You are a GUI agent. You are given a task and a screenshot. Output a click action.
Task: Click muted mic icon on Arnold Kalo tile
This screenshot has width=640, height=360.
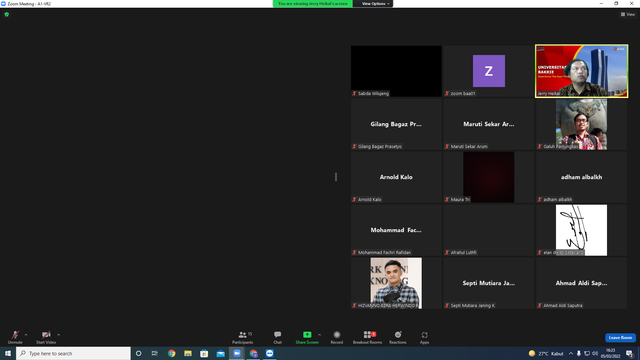coord(354,200)
